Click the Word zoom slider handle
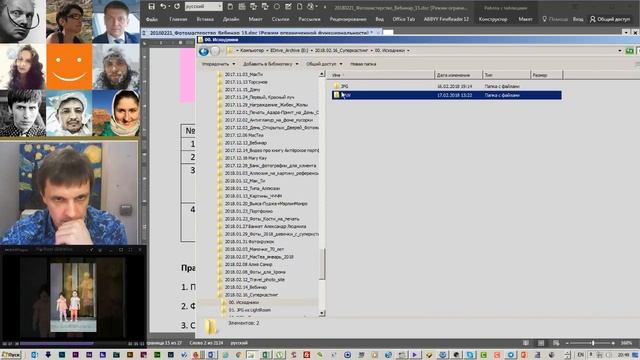 (x=593, y=343)
